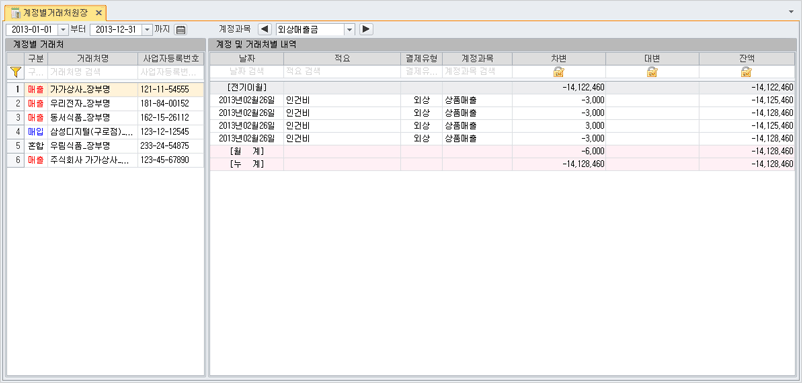Image resolution: width=802 pixels, height=383 pixels.
Task: Click row number 1 in the customer list
Action: click(17, 89)
